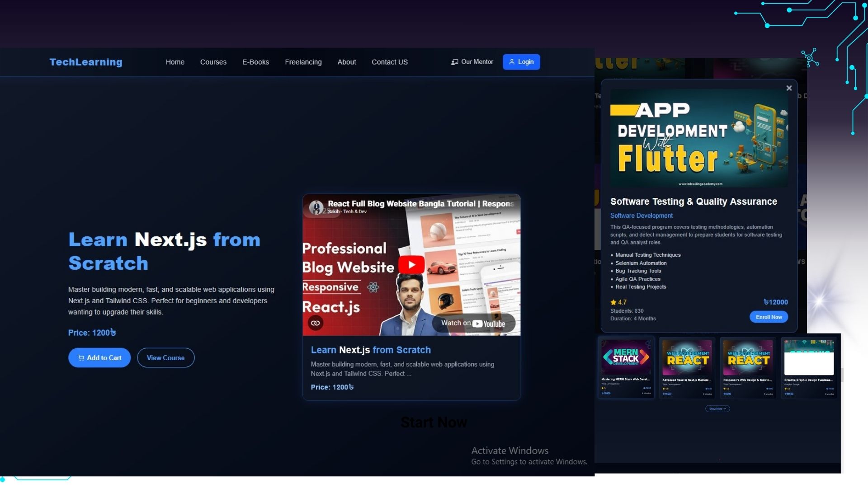868x488 pixels.
Task: Go to the E-Books page
Action: pos(255,62)
